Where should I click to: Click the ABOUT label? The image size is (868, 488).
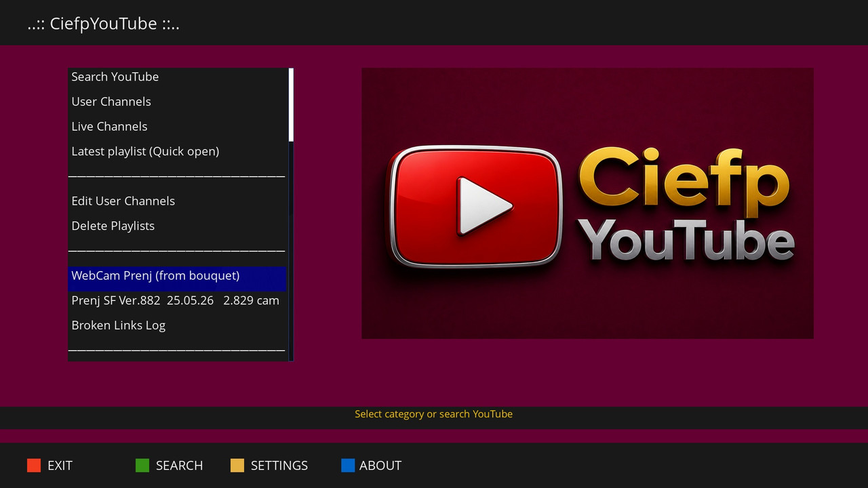(380, 466)
